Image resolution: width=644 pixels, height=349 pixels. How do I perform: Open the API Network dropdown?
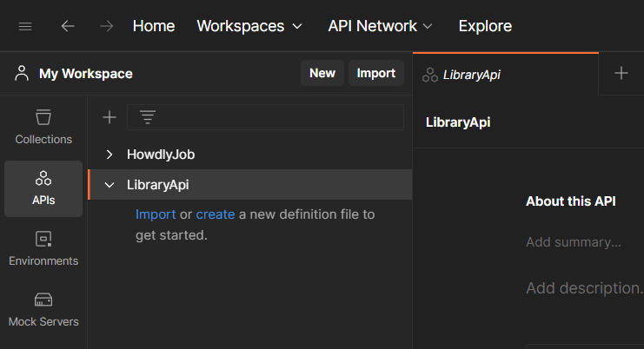coord(380,26)
